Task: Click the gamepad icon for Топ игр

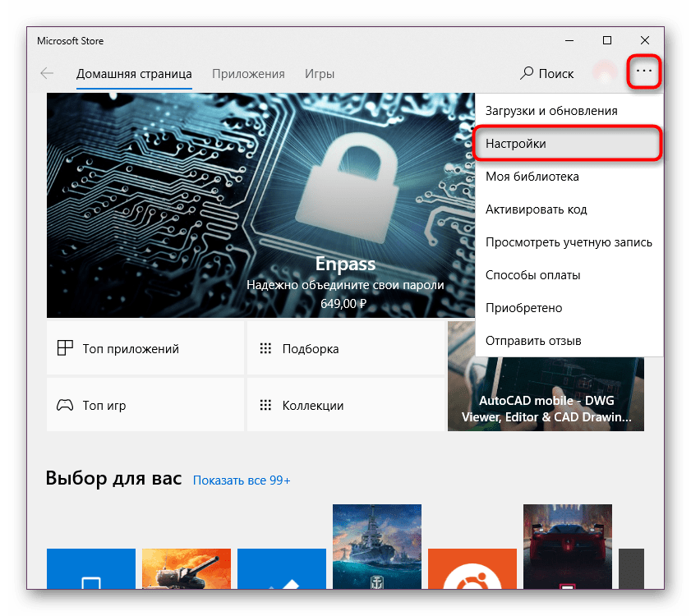Action: [65, 405]
